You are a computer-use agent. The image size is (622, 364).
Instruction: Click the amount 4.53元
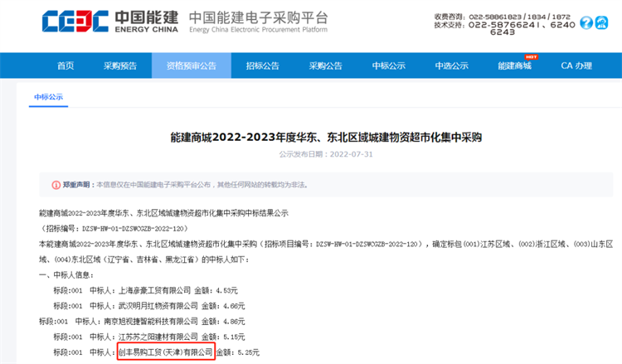pos(226,291)
